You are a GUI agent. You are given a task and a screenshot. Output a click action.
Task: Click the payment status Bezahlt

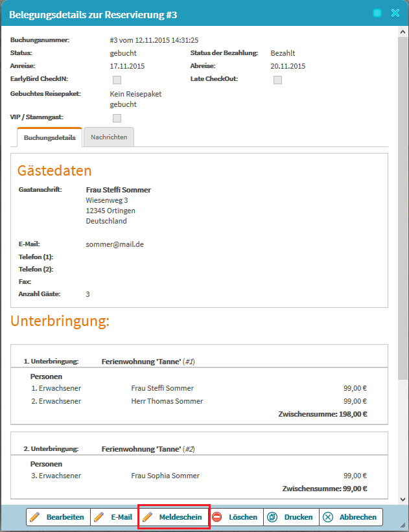[x=283, y=53]
